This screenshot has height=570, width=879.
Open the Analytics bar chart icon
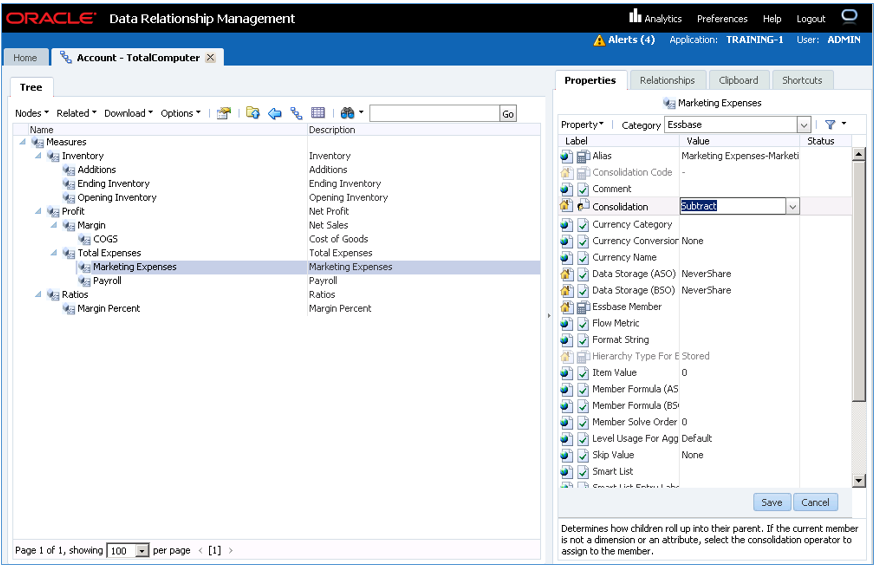coord(635,16)
